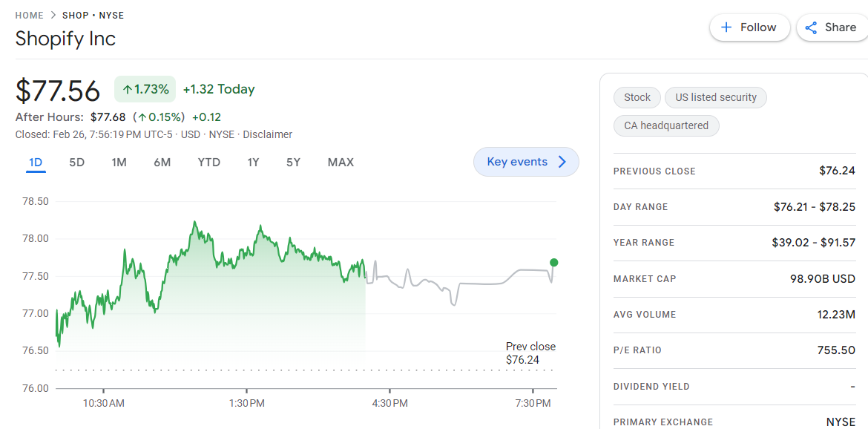Click the Shopify Inc heading
Image resolution: width=868 pixels, height=429 pixels.
tap(65, 39)
